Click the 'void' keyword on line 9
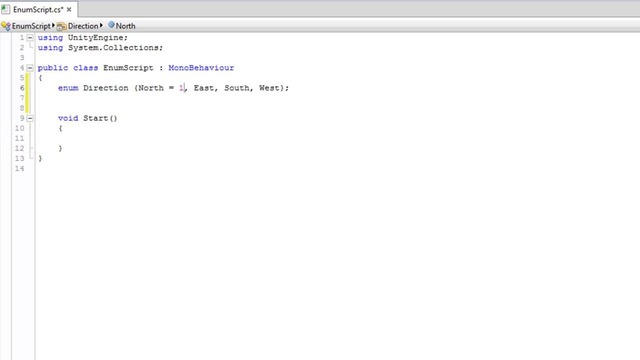The image size is (640, 360). [68, 118]
